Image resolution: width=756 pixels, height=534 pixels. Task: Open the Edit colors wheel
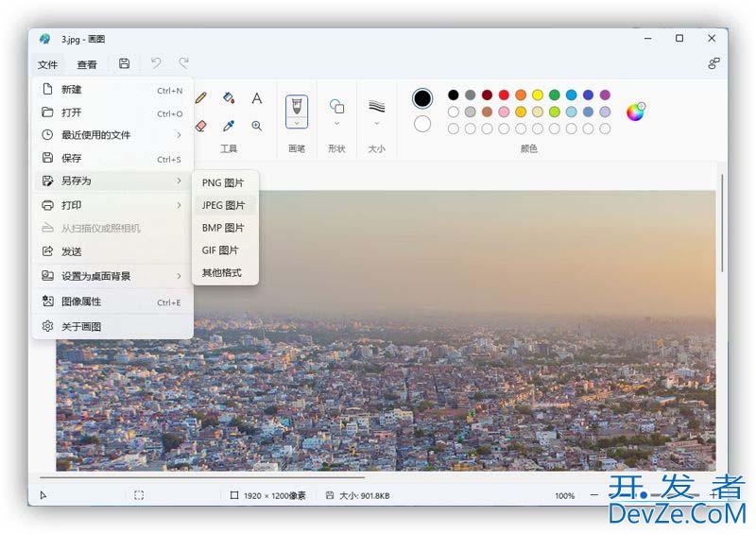(x=635, y=112)
